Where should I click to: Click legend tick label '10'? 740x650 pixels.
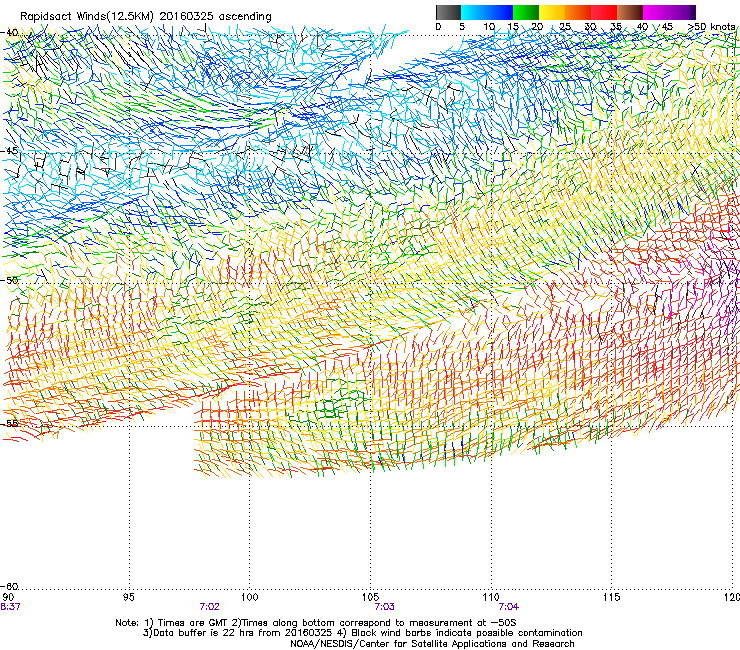(489, 26)
